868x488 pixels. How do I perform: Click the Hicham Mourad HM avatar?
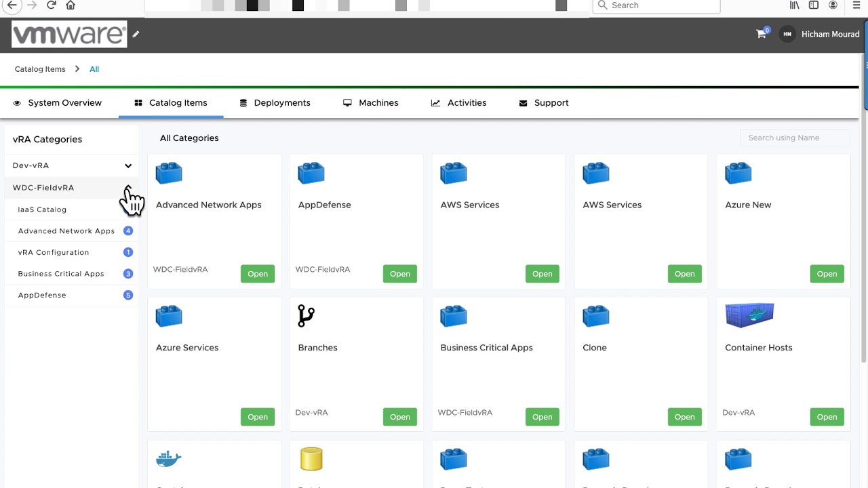(x=787, y=34)
